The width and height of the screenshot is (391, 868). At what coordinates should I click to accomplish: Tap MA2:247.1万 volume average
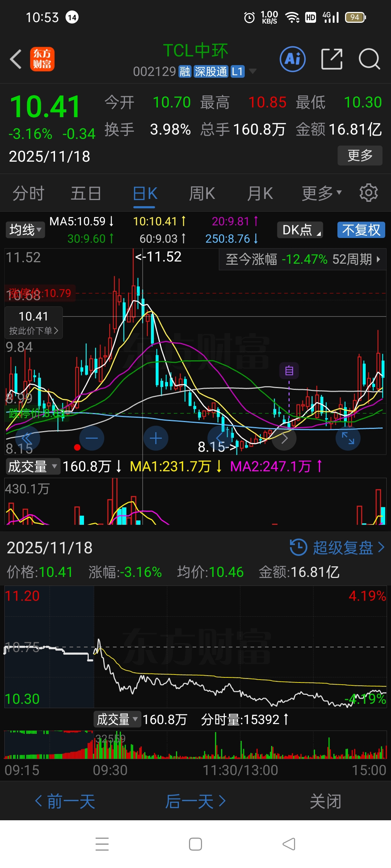click(x=276, y=467)
